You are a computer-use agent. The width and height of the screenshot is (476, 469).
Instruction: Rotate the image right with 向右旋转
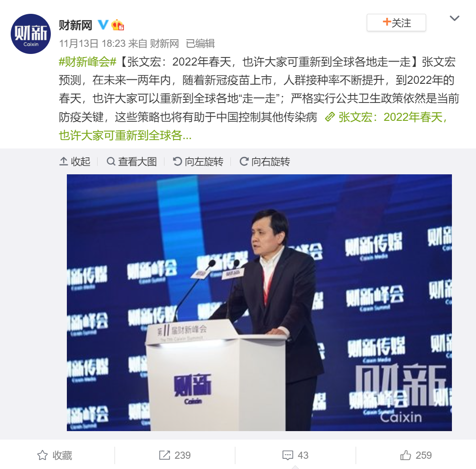(264, 161)
